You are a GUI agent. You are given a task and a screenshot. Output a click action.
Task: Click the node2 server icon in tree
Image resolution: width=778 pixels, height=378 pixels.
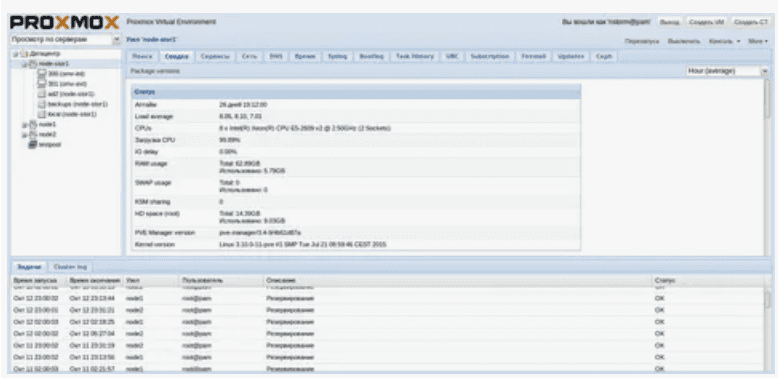(x=33, y=134)
